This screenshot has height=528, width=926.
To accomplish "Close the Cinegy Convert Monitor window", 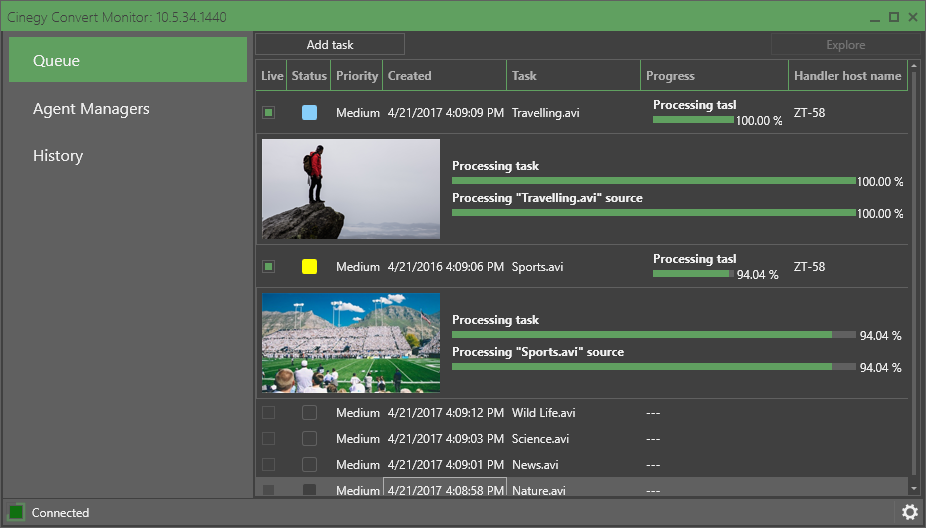I will point(913,17).
